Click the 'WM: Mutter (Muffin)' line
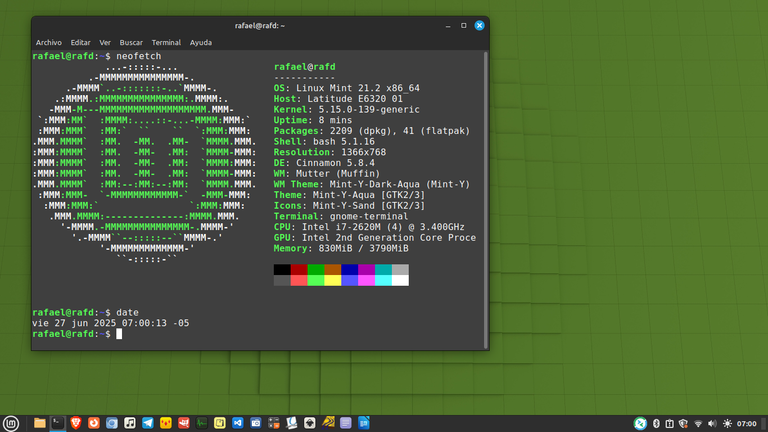 click(327, 174)
